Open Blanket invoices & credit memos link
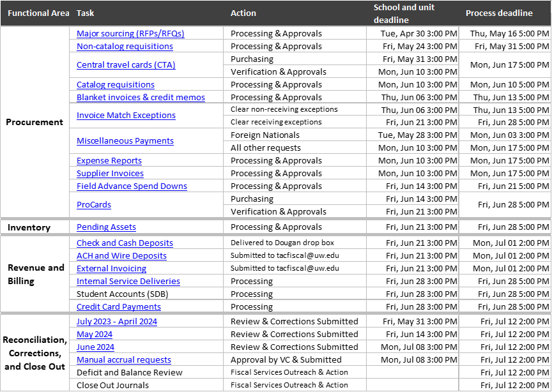Screen dimensions: 552x392 click(141, 97)
